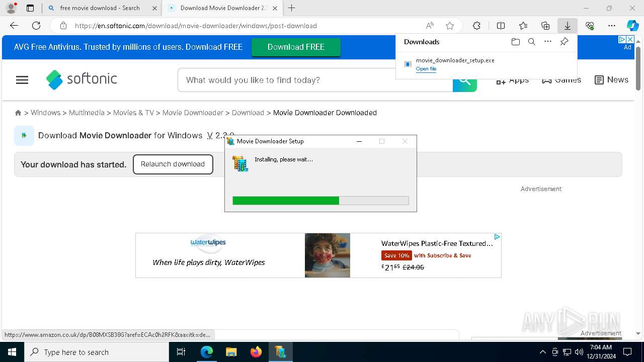Open File Explorer from taskbar
This screenshot has width=644, height=362.
point(231,352)
